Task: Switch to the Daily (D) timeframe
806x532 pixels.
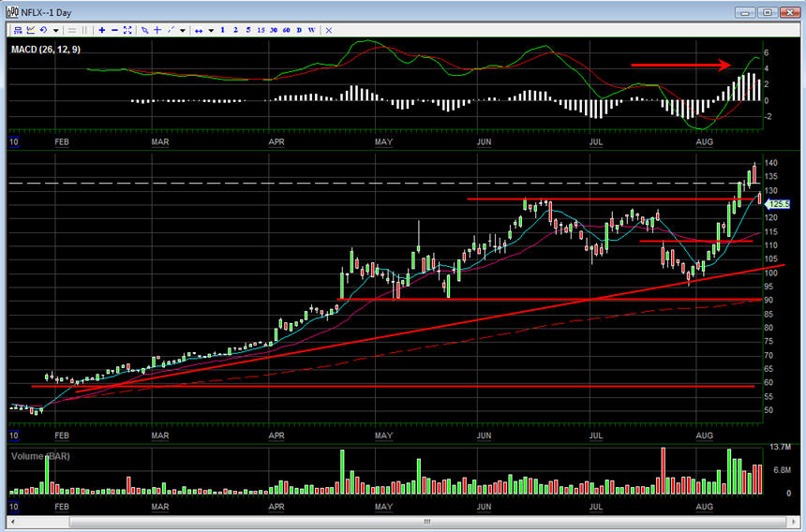Action: pyautogui.click(x=299, y=30)
